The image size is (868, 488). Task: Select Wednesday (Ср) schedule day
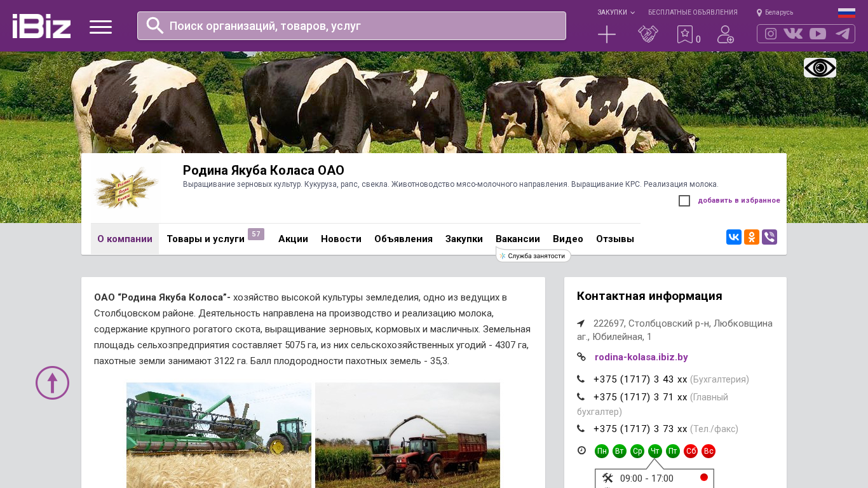point(637,451)
